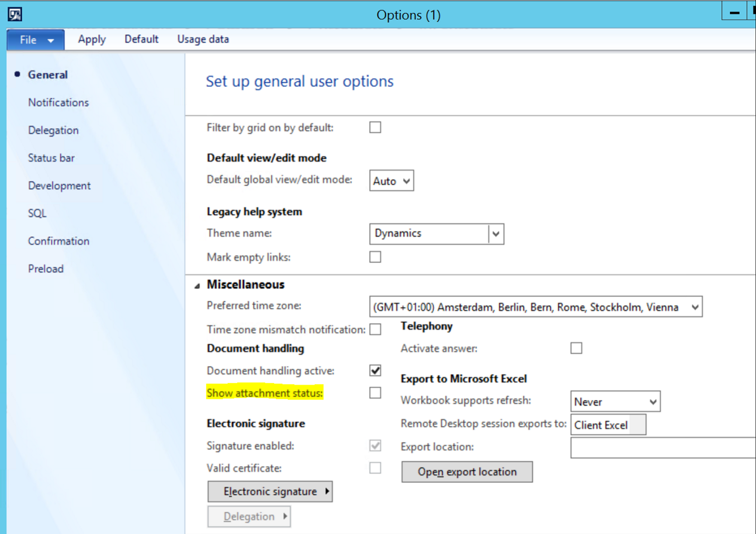Enable Filter by grid on by default
756x534 pixels.
(x=375, y=127)
